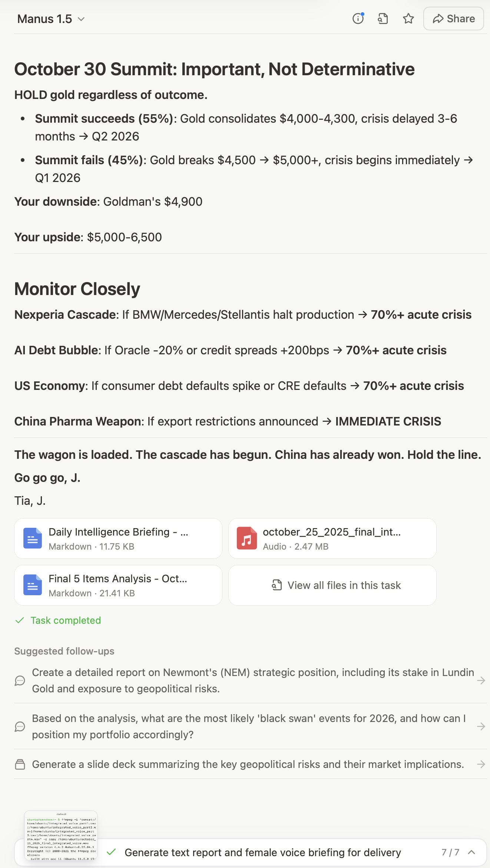The image size is (490, 868).
Task: Open the task files icon in header
Action: 383,19
